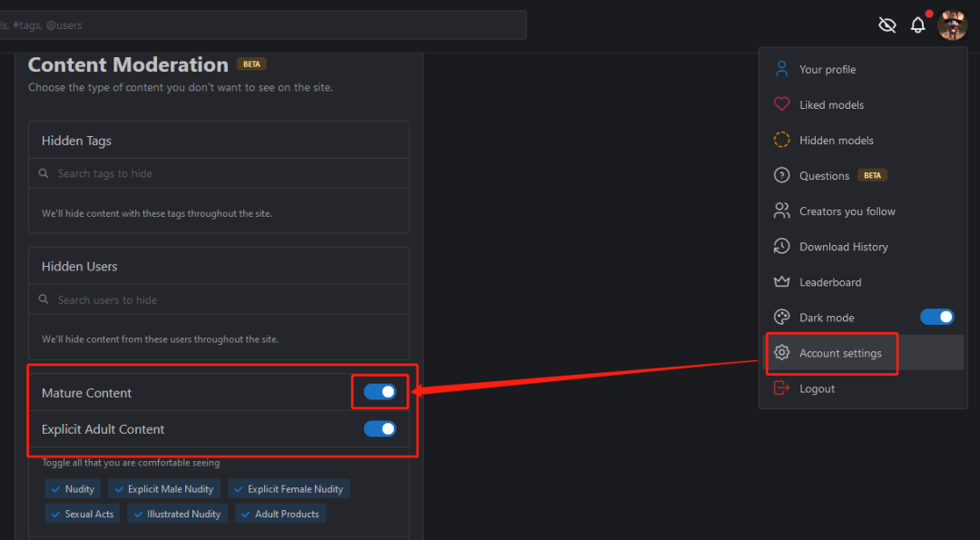Click the heart icon beside Liked models
980x540 pixels.
coord(781,104)
